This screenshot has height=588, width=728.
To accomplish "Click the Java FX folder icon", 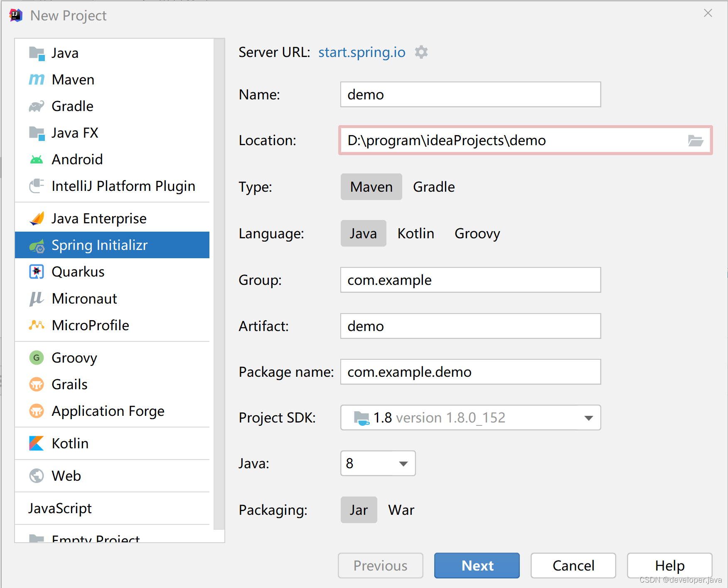I will (37, 133).
